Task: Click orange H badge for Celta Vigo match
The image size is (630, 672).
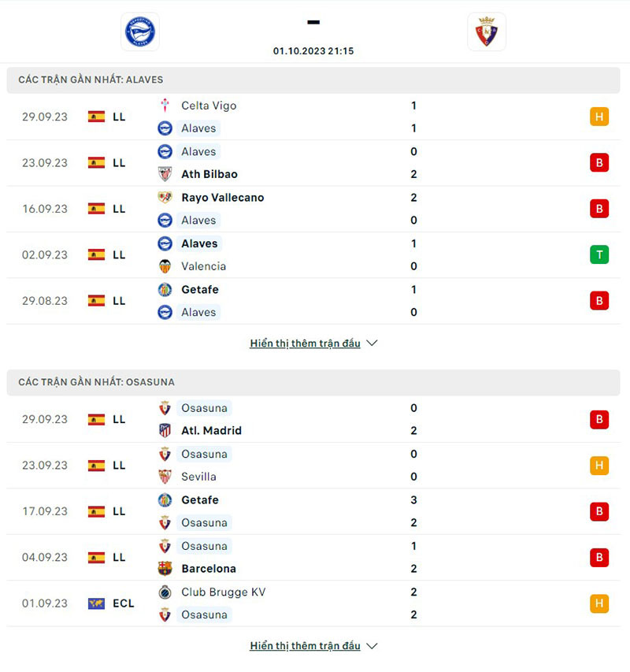Action: tap(599, 117)
